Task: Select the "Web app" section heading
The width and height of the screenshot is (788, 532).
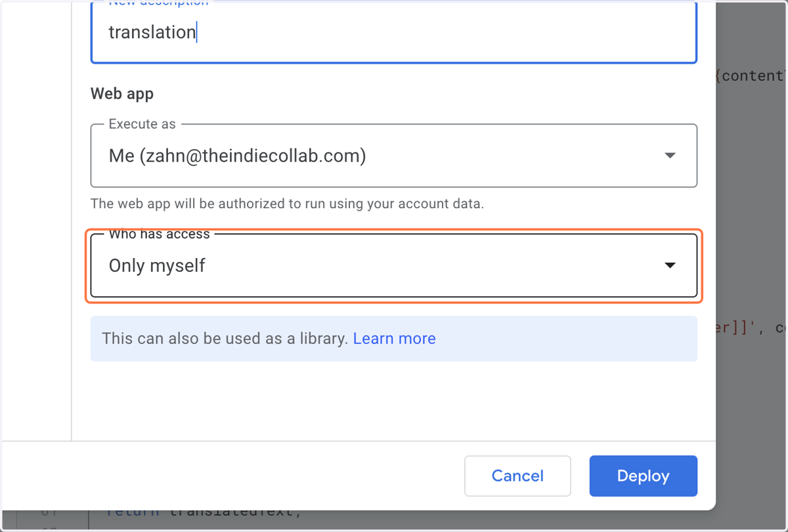Action: tap(122, 93)
